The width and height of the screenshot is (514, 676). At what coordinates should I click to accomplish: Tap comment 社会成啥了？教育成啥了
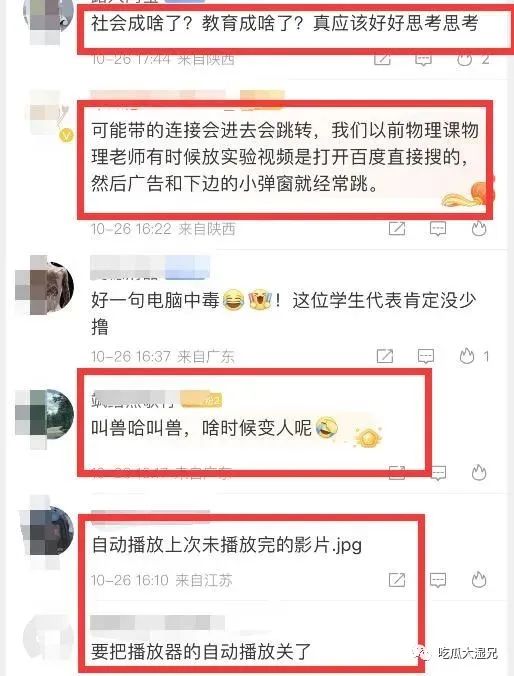(x=285, y=23)
